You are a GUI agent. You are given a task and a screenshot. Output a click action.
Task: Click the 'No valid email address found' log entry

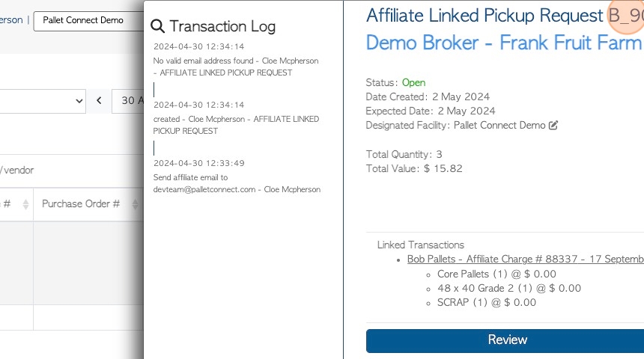pos(235,67)
